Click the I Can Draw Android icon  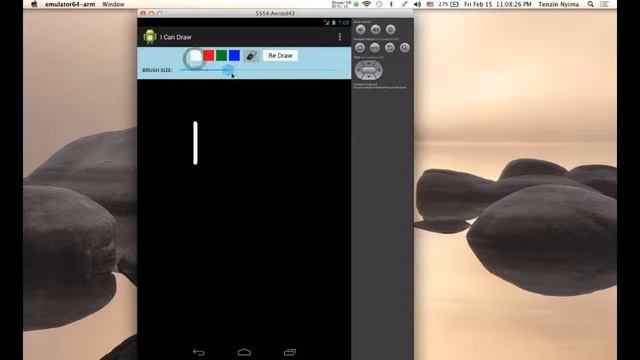[x=150, y=37]
